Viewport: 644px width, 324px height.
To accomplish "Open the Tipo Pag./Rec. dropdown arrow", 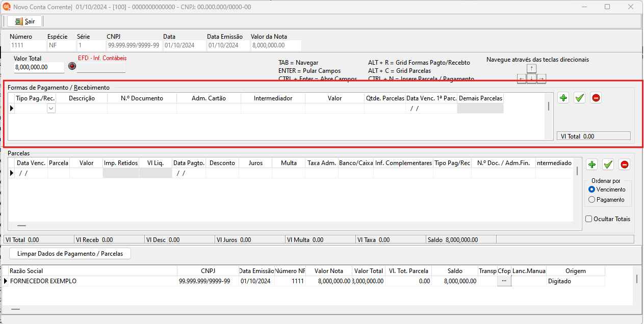I will coord(51,109).
